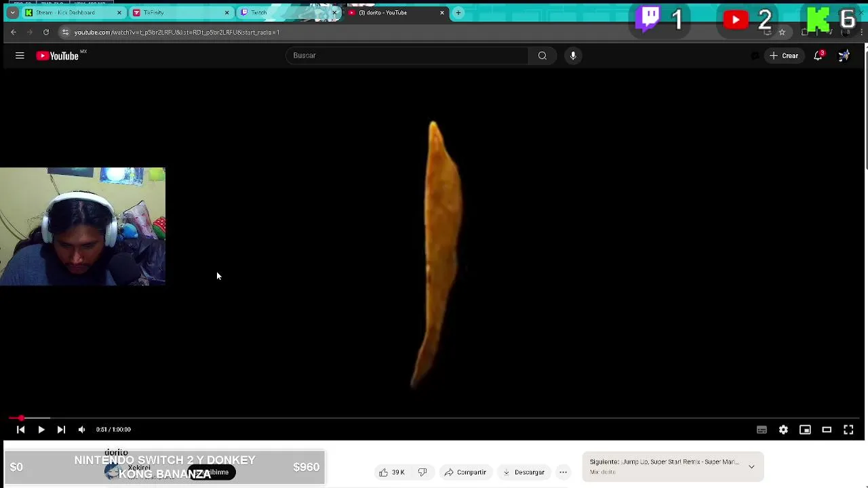This screenshot has height=488, width=868.
Task: Mute the video volume speaker icon
Action: tap(81, 430)
